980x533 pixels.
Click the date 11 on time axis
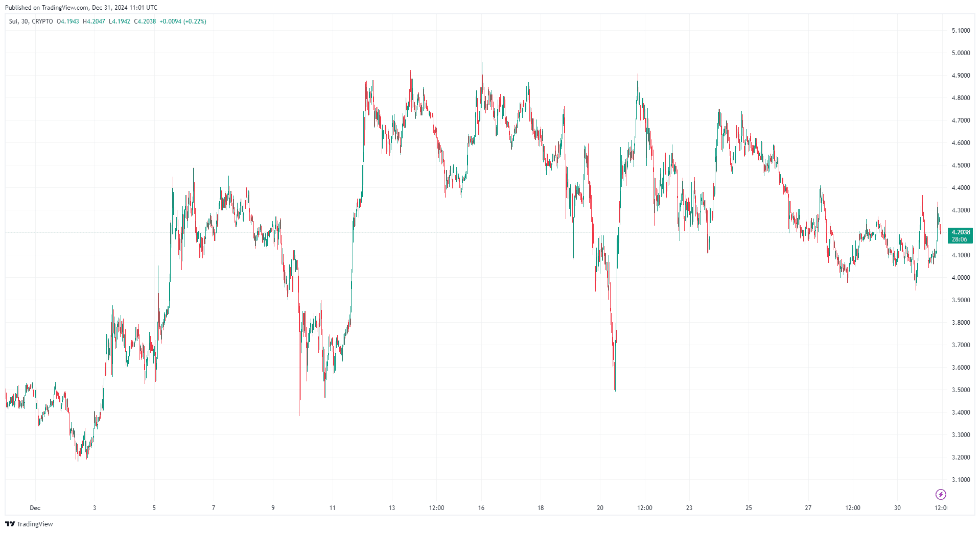coord(333,508)
